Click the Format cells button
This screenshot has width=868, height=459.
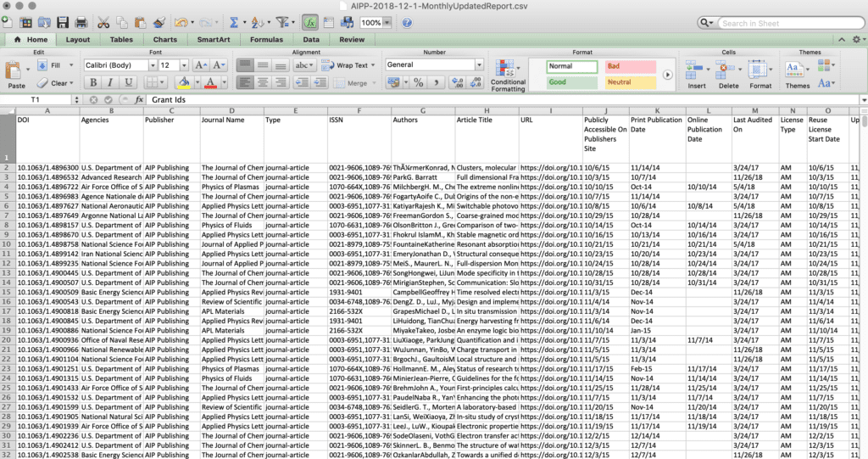coord(760,75)
